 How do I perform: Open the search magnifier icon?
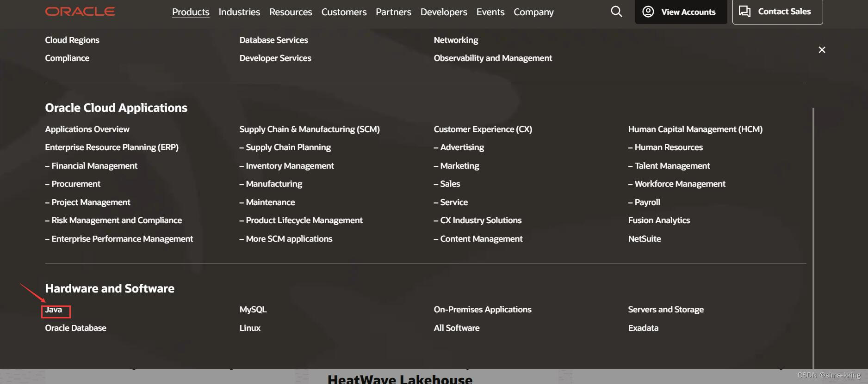tap(616, 12)
